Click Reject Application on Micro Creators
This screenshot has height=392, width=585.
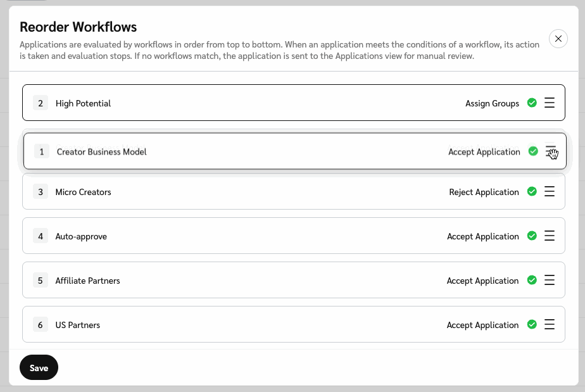click(x=483, y=192)
